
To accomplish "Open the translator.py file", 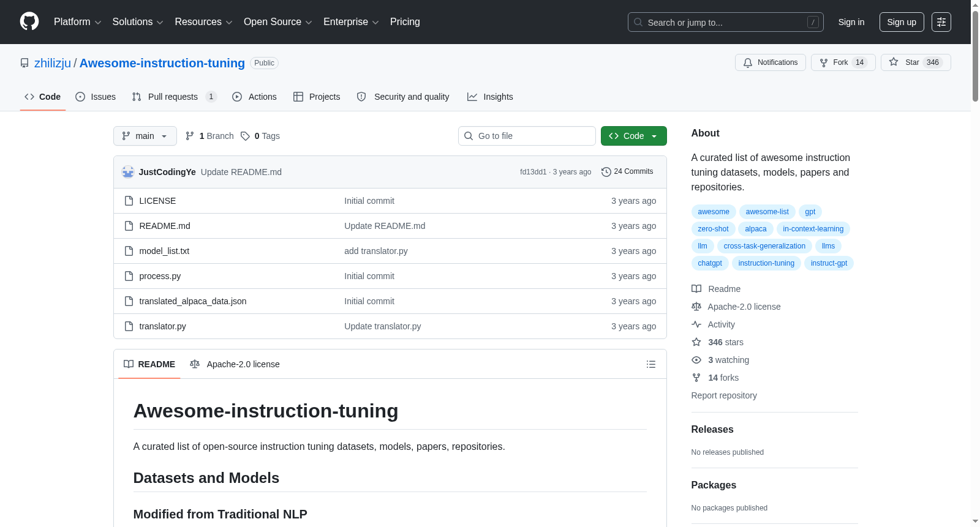I will coord(162,326).
